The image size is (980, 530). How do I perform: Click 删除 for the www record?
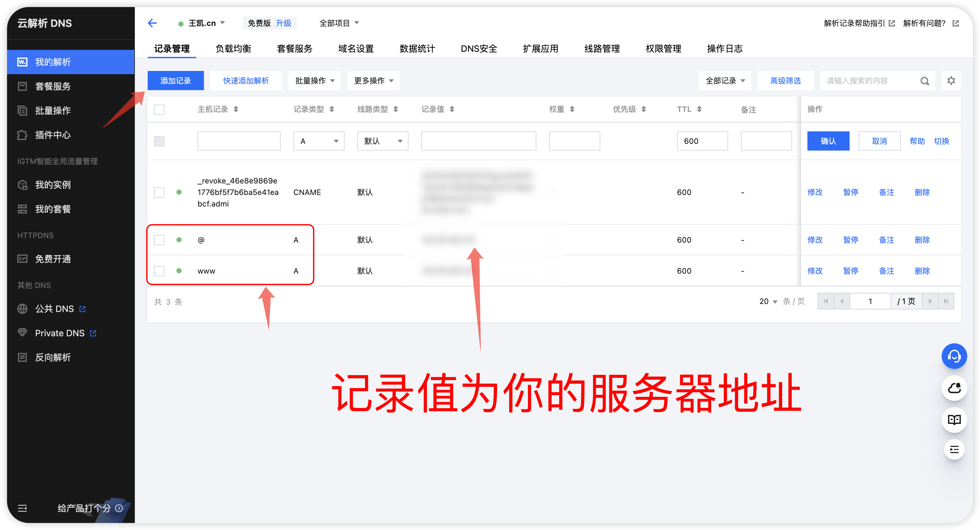[x=922, y=271]
